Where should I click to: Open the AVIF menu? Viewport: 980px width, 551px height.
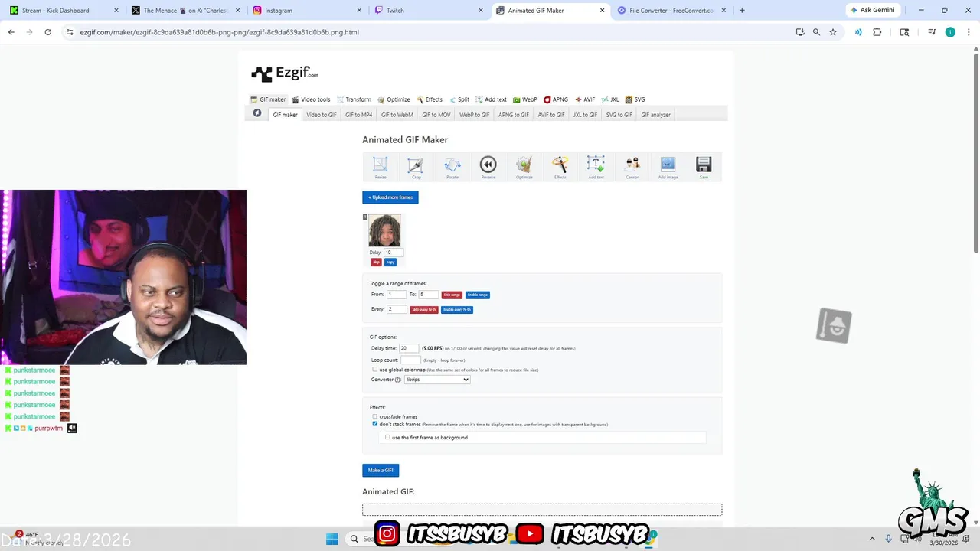[585, 99]
